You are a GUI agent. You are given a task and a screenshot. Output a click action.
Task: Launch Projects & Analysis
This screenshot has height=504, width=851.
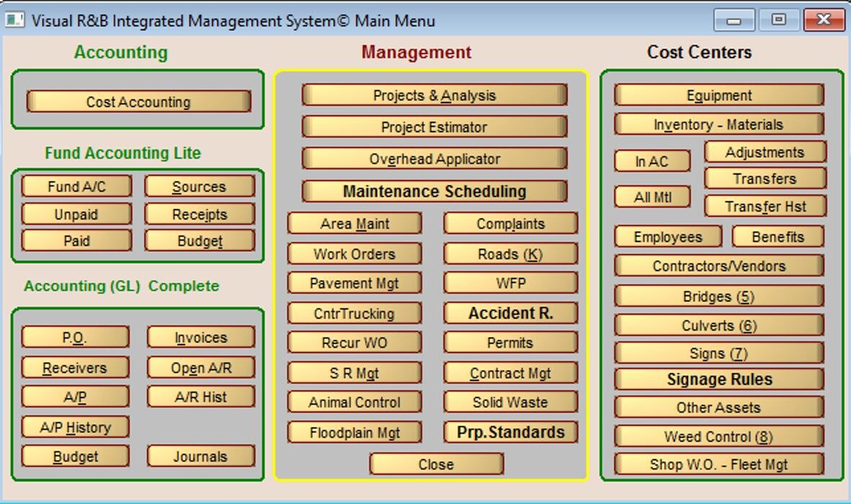[x=434, y=95]
